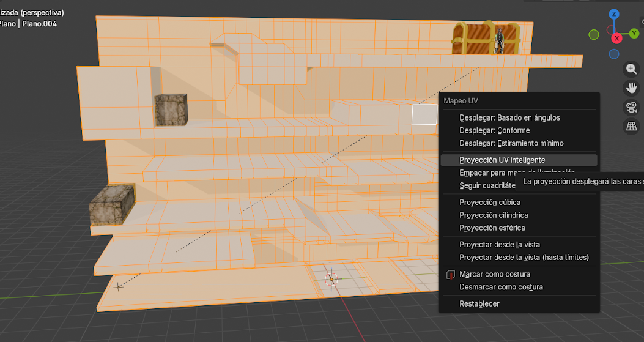Choose Proyección cilíndrica

tap(494, 215)
